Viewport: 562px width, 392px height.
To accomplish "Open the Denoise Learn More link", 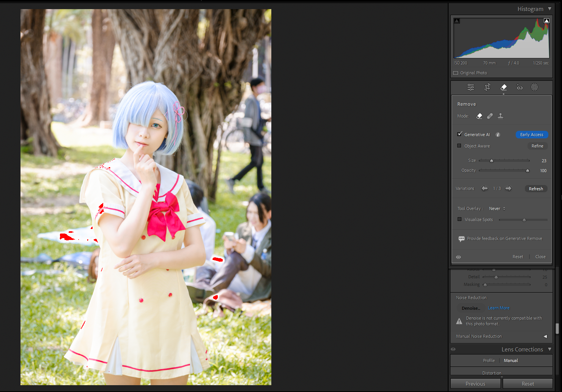I will (x=499, y=308).
